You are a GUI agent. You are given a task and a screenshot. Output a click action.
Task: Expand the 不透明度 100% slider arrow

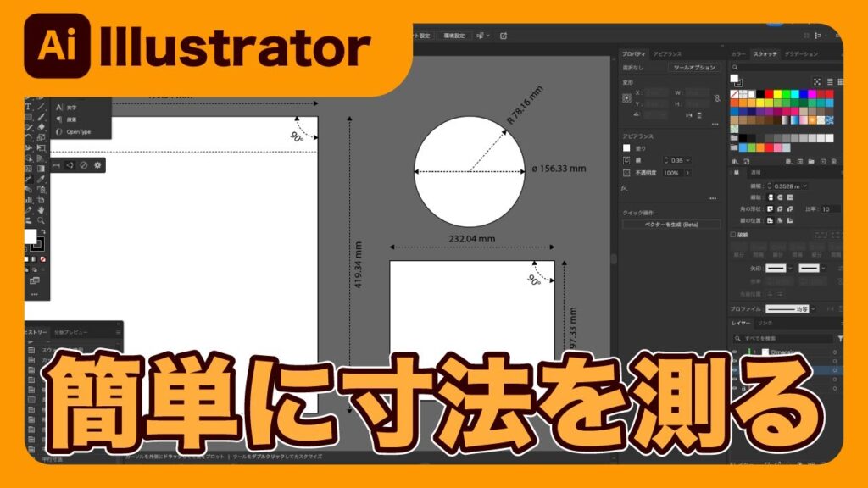click(687, 173)
